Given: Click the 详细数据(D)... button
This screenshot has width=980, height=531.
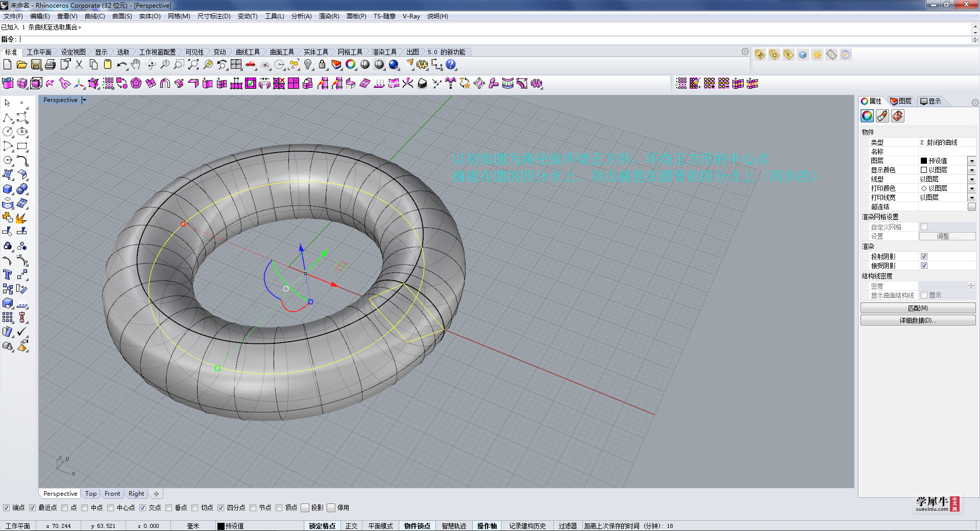Looking at the screenshot, I should [918, 320].
